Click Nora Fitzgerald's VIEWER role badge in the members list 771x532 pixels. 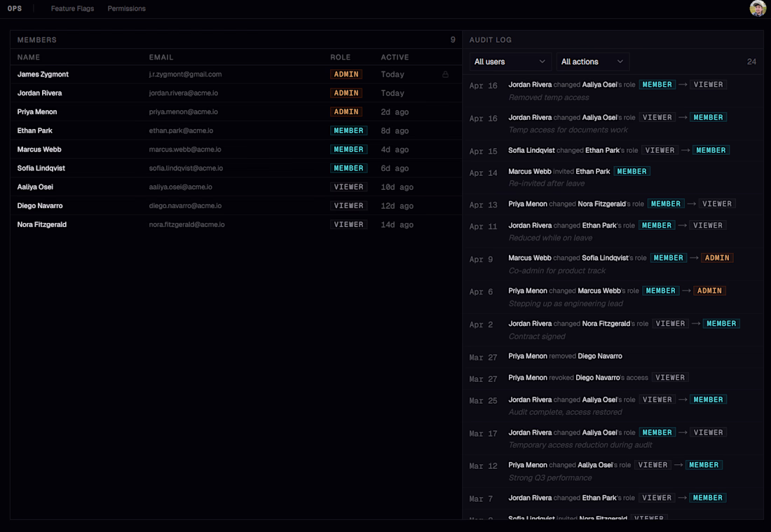coord(348,224)
